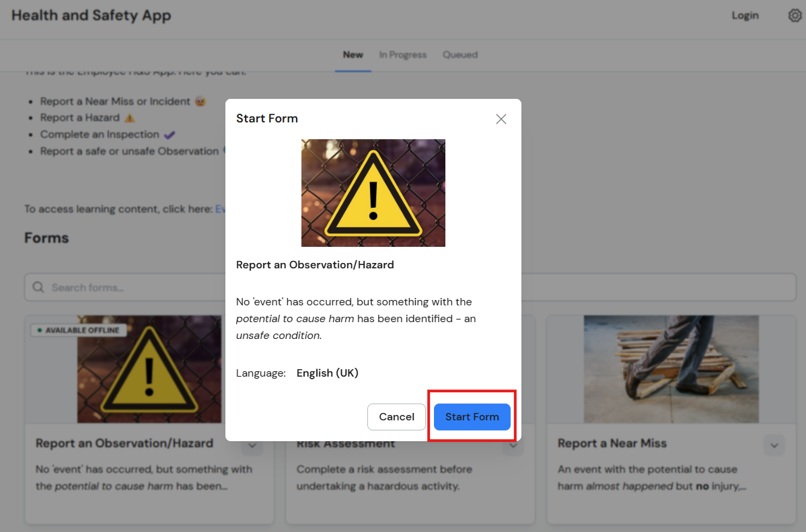Click the search magnifier icon
This screenshot has height=532, width=806.
coord(38,287)
